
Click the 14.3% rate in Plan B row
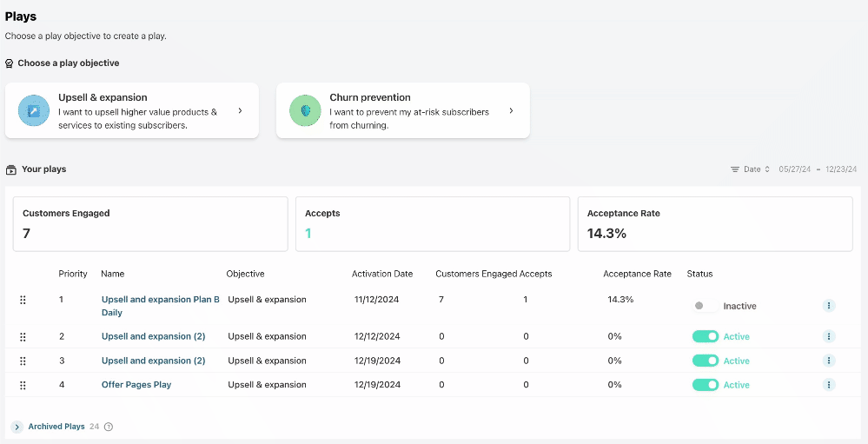[x=620, y=300]
